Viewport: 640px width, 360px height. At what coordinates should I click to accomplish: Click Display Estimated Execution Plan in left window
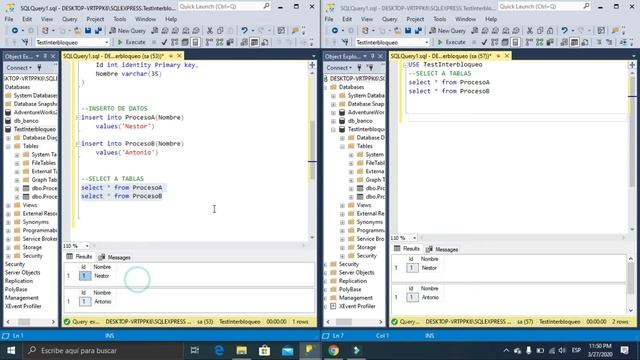pos(175,42)
